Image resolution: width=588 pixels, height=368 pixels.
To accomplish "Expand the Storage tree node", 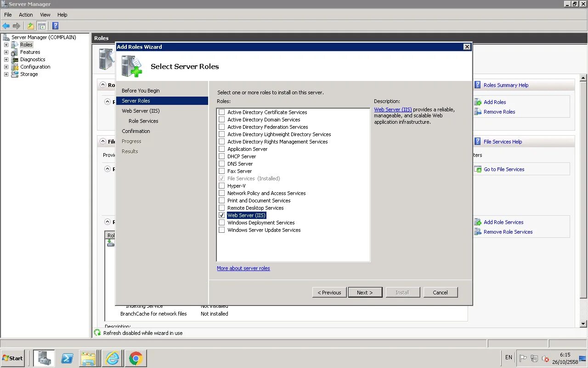I will coord(6,74).
